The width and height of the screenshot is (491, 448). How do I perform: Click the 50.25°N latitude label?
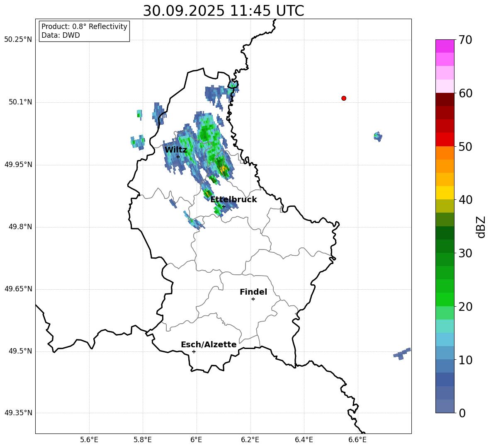[18, 40]
